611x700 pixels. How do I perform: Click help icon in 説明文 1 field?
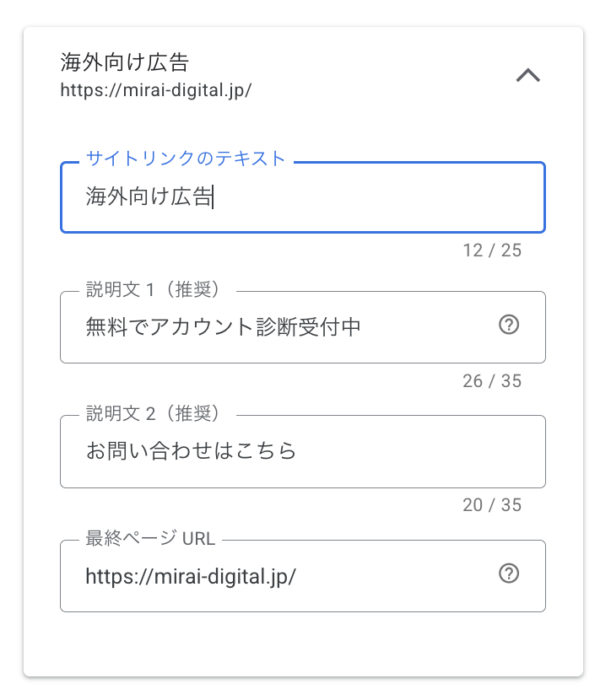(x=509, y=326)
